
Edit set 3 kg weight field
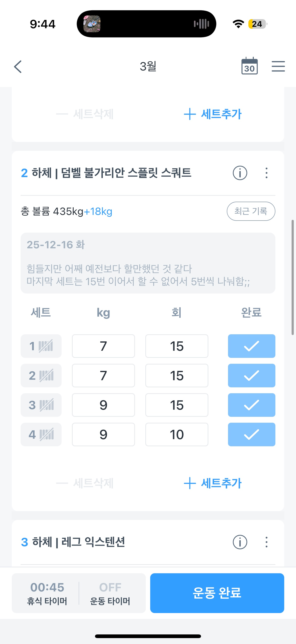(x=103, y=405)
